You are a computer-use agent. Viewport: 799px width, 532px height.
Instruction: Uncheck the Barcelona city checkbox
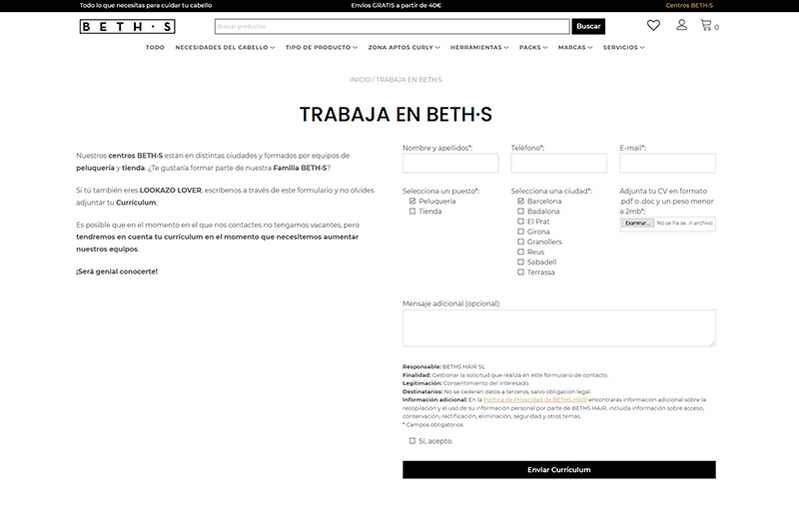[520, 202]
